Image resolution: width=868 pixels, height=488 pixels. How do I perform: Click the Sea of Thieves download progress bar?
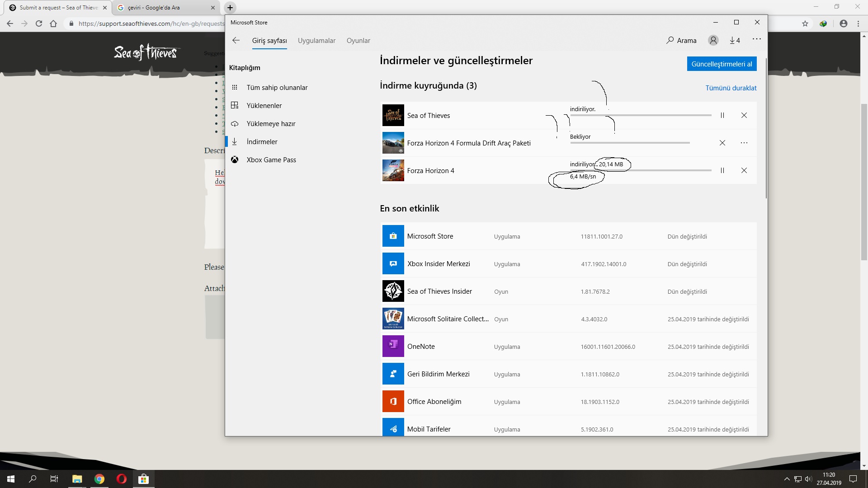coord(641,115)
